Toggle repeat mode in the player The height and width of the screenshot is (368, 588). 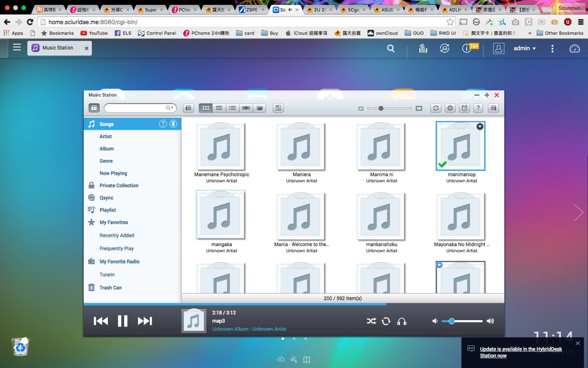pos(386,321)
